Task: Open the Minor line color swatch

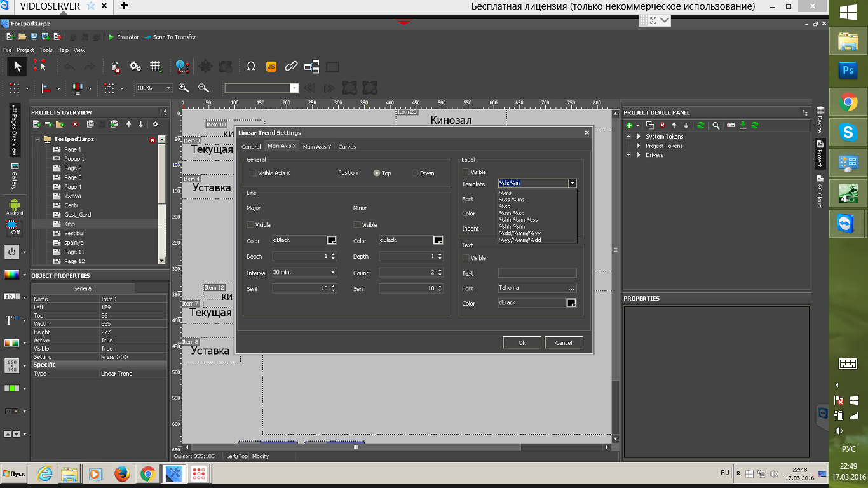Action: [x=438, y=240]
